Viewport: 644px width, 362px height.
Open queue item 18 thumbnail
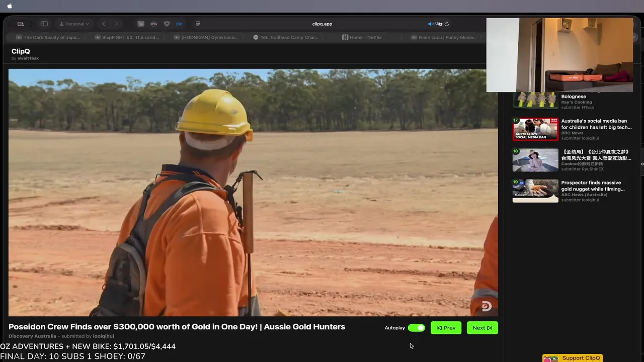(535, 160)
